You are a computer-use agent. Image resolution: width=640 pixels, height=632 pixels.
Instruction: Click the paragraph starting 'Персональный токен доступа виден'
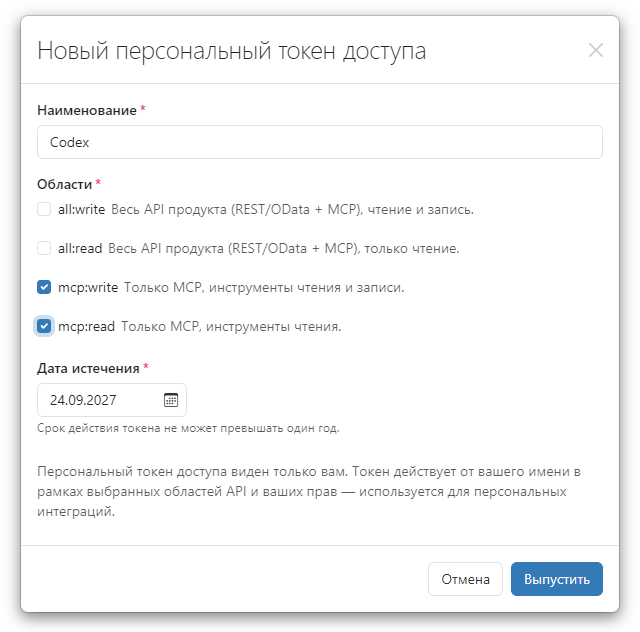(x=309, y=491)
